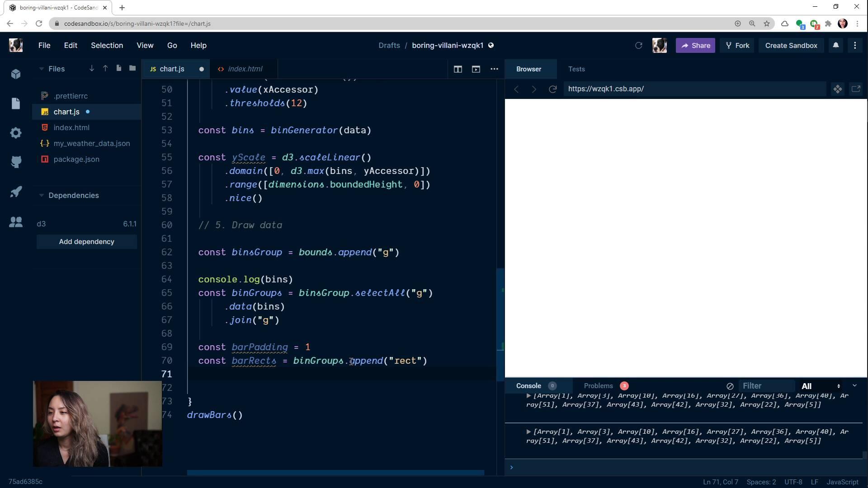Click the more options ellipsis icon
The height and width of the screenshot is (488, 868).
[x=495, y=69]
